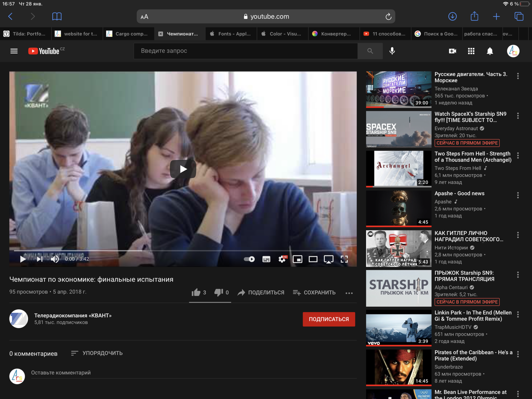Click the large center play button
This screenshot has height=399, width=532.
tap(183, 169)
